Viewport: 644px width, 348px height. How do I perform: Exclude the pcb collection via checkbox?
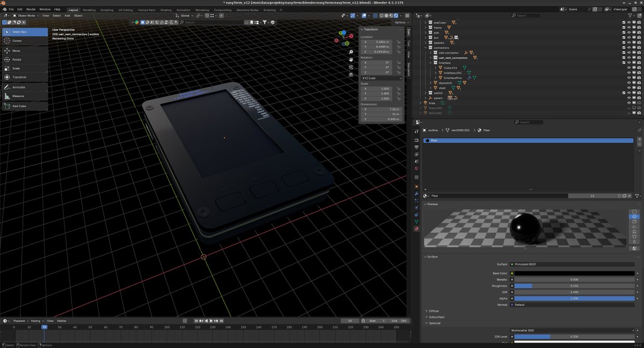click(624, 33)
